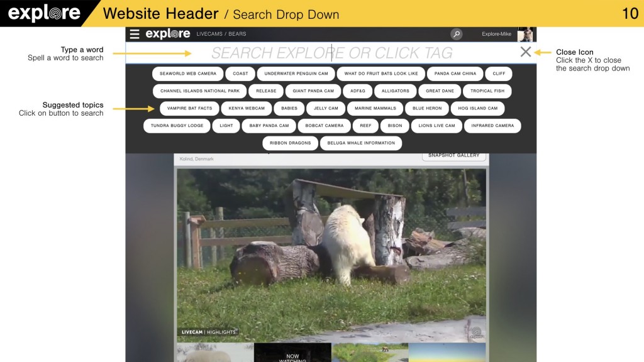Click the Ribbon Dragons tag

click(x=290, y=143)
